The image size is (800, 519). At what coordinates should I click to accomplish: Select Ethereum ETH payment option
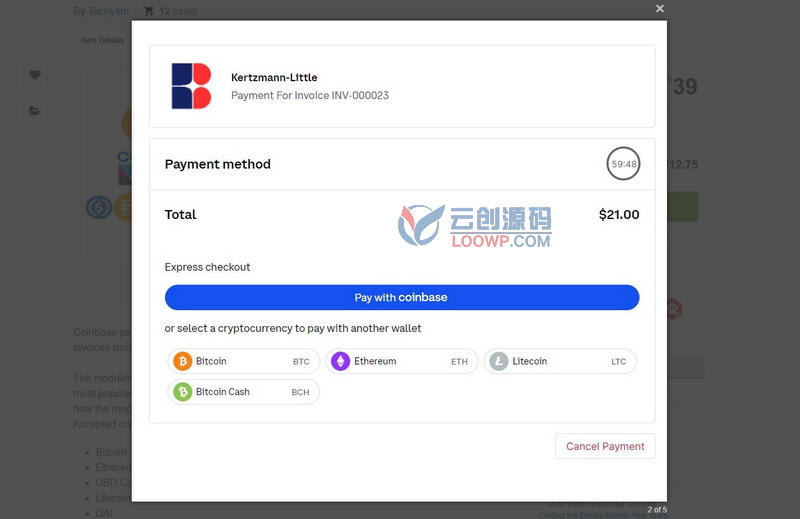point(402,361)
